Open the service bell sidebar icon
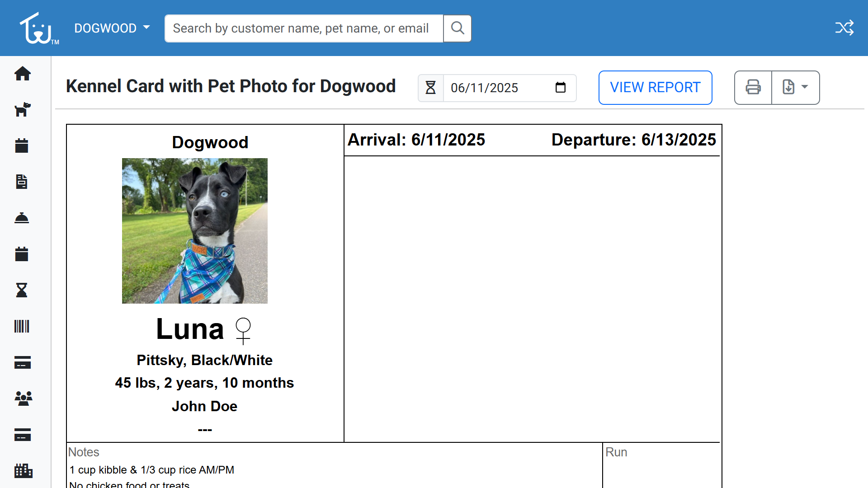The height and width of the screenshot is (488, 868). coord(22,218)
